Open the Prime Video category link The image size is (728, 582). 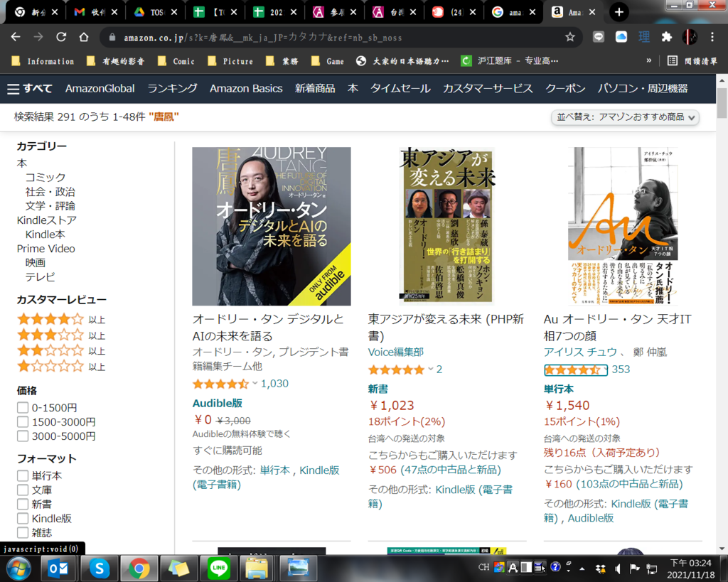click(x=46, y=249)
